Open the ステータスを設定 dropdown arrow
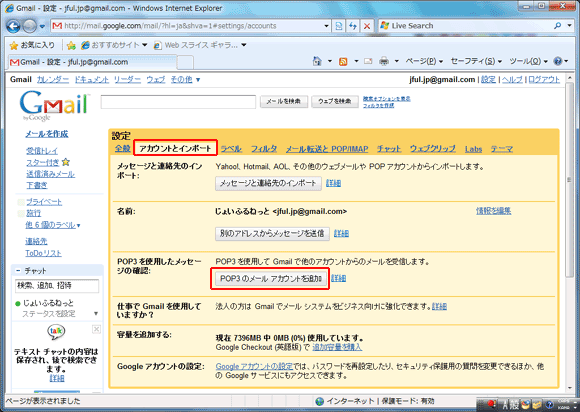Viewport: 580px width, 412px height. tap(96, 314)
